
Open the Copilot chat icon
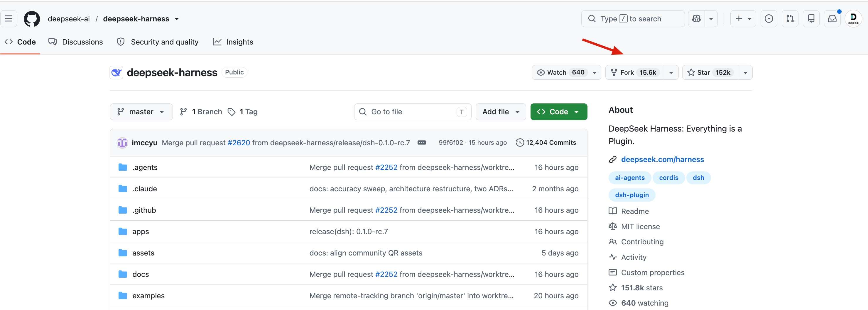(x=697, y=18)
